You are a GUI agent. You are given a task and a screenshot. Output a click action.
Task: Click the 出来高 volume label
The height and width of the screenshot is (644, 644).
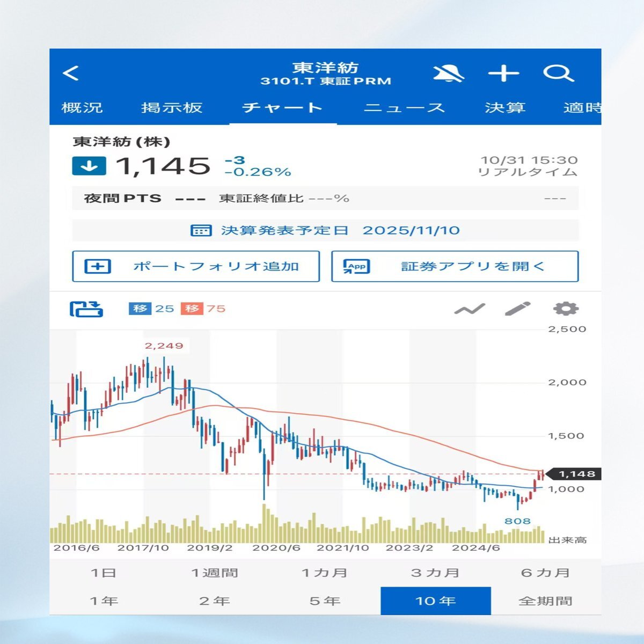[x=567, y=540]
